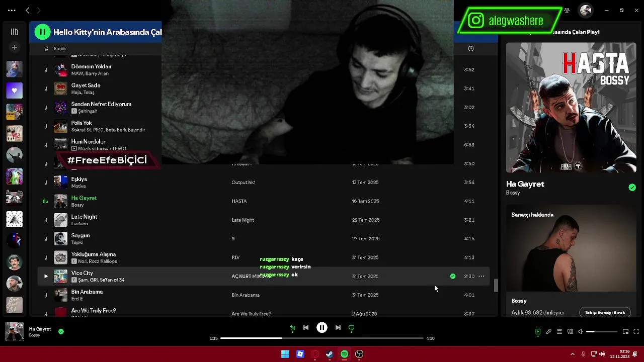Open OBS Studio from the taskbar
The height and width of the screenshot is (362, 644).
[x=359, y=354]
